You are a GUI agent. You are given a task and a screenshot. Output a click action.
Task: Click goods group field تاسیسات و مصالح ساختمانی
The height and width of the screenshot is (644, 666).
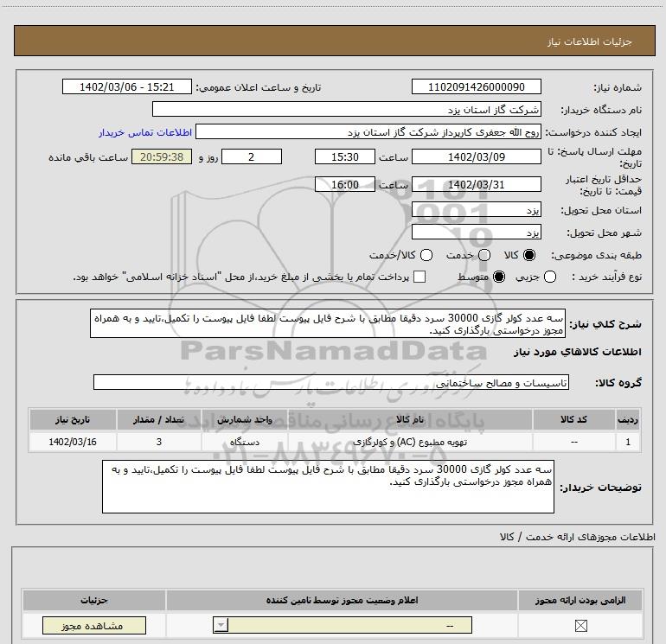coord(331,382)
